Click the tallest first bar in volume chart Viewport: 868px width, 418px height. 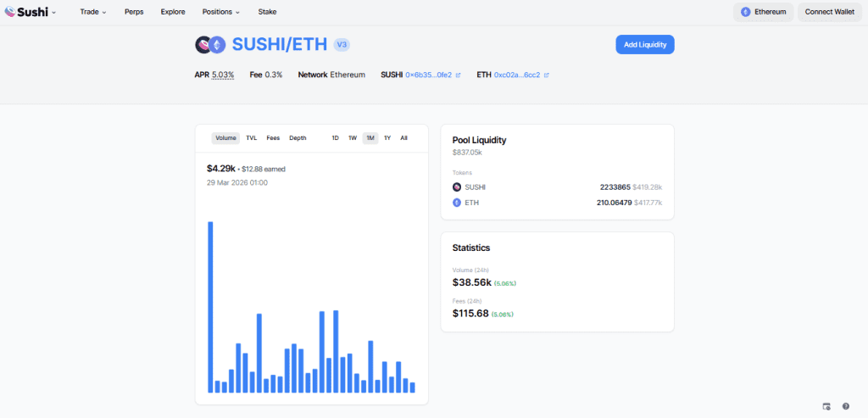click(210, 307)
